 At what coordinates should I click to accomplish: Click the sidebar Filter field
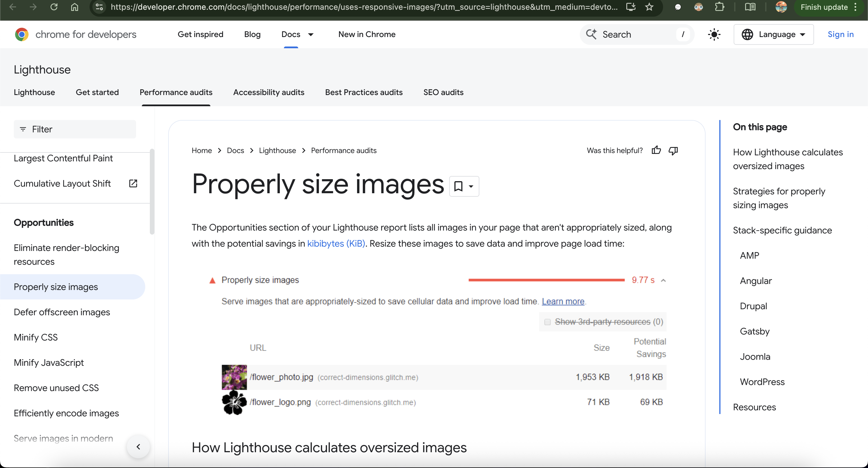point(75,129)
